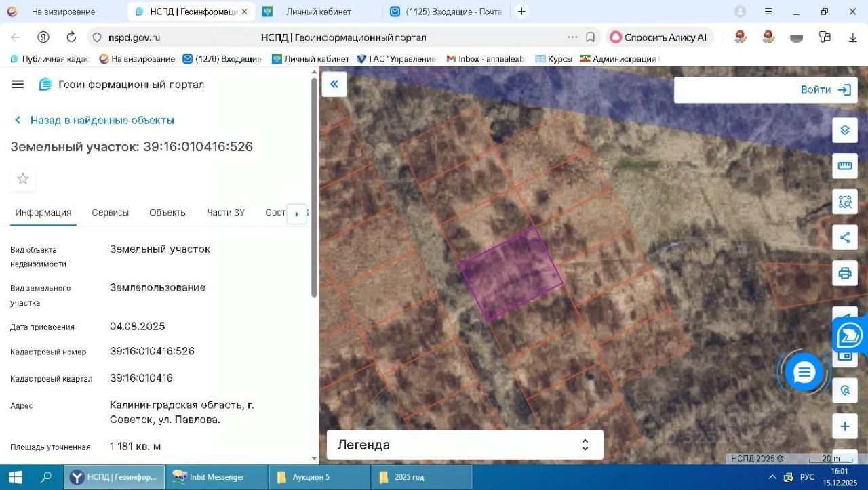Switch to Личный кабинет browser tab
Screen dimensions: 868x490
pyautogui.click(x=319, y=12)
